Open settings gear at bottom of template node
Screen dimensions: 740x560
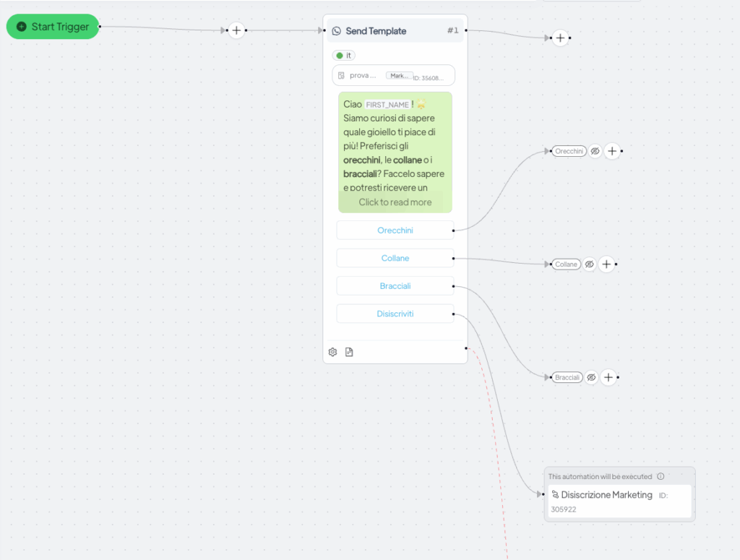click(332, 352)
